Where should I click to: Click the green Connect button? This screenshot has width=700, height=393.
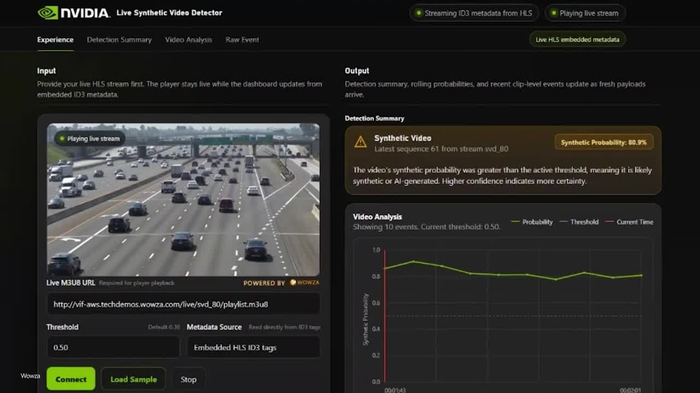(71, 379)
